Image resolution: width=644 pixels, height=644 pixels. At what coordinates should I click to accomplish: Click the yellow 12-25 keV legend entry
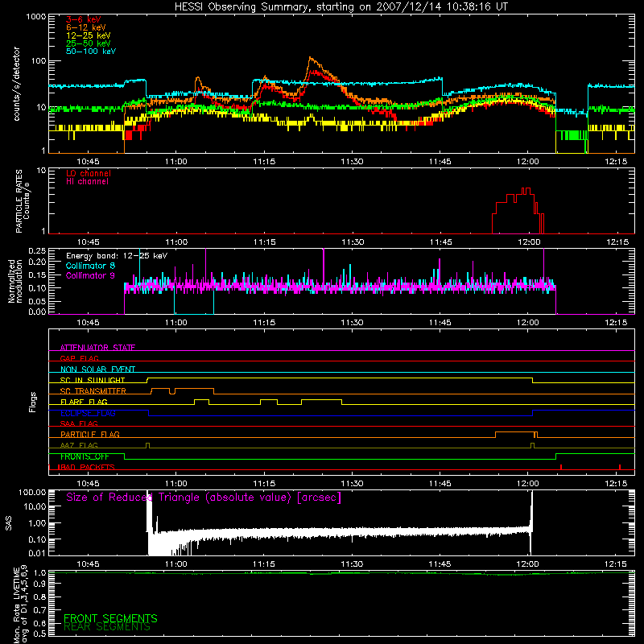click(x=88, y=35)
